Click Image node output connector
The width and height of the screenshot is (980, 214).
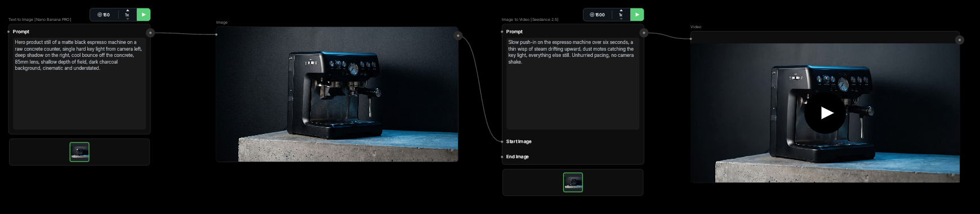tap(458, 35)
